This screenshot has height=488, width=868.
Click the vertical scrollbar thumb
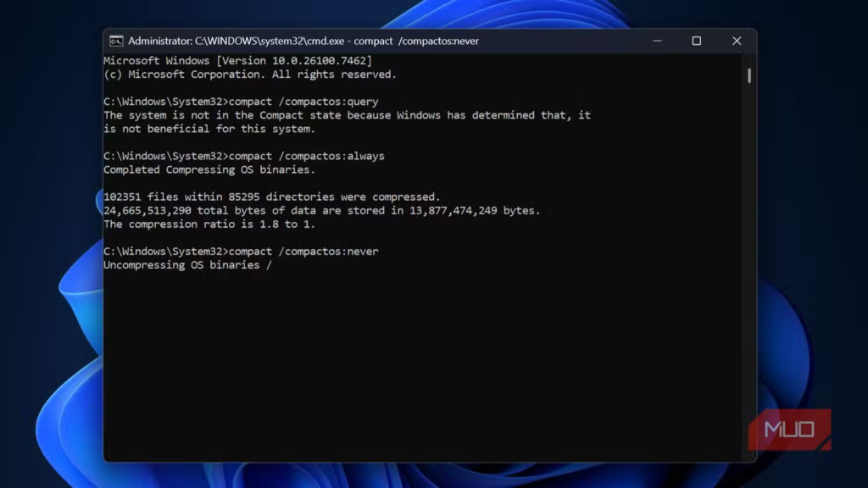pyautogui.click(x=749, y=76)
